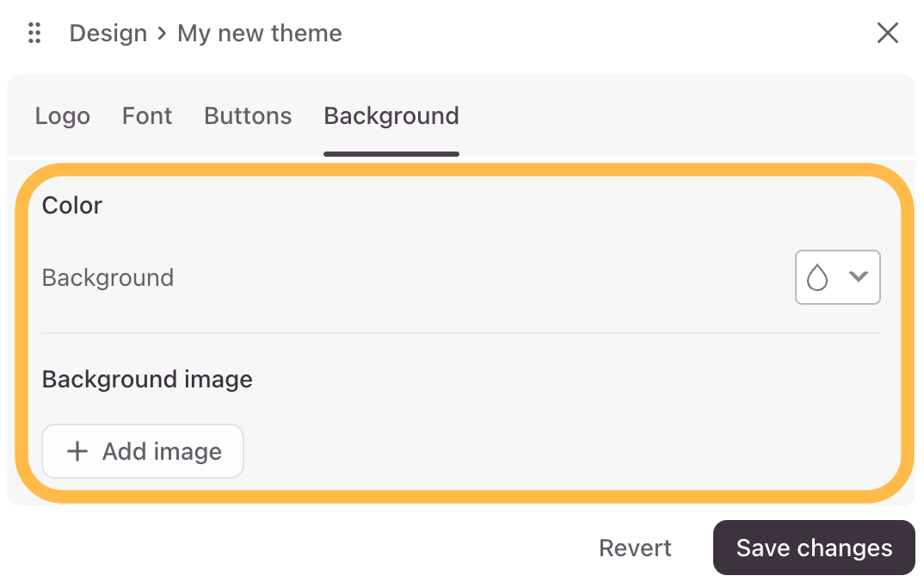Viewport: 924px width, 582px height.
Task: Go back to Design in breadcrumb
Action: (x=108, y=34)
